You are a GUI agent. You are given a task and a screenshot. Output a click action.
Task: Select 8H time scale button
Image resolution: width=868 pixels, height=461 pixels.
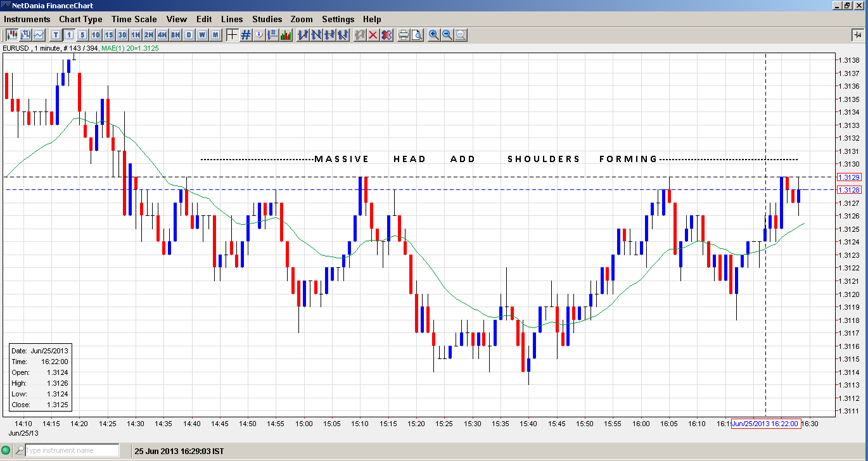pyautogui.click(x=176, y=35)
